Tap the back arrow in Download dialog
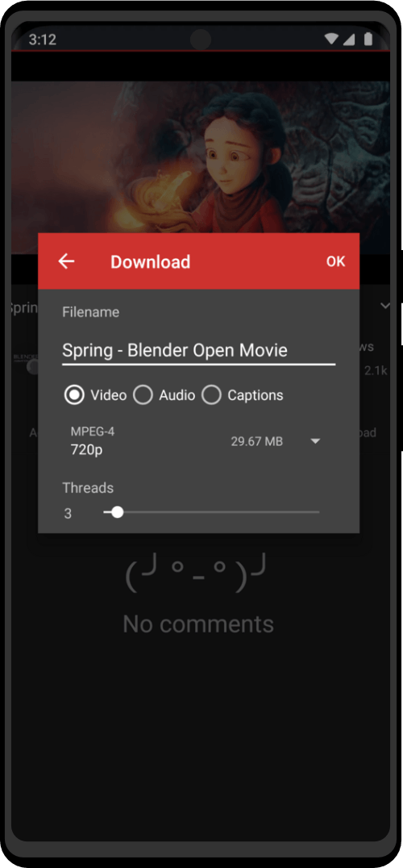This screenshot has height=868, width=403. pyautogui.click(x=66, y=261)
